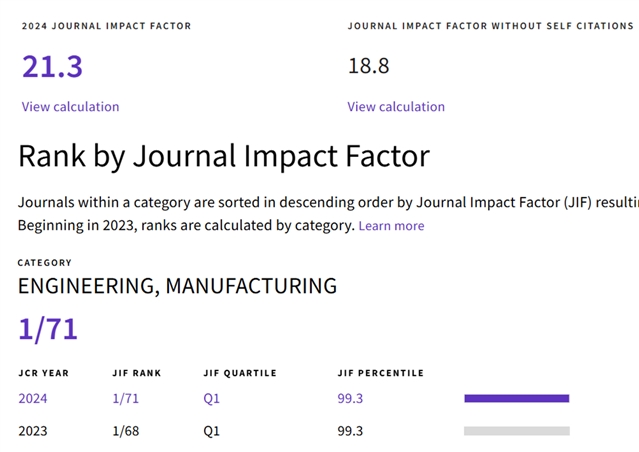Click the 1/71 rank in 2024 row

[x=128, y=399]
